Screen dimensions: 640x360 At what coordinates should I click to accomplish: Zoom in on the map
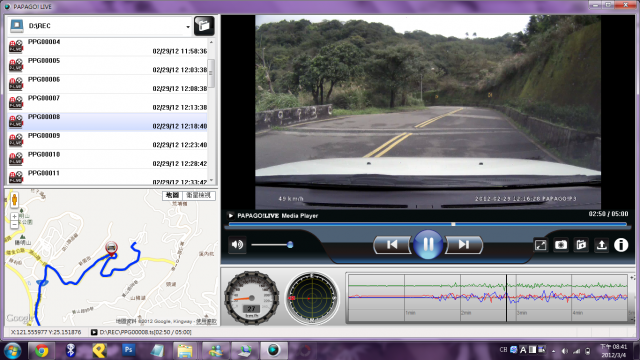[x=14, y=216]
